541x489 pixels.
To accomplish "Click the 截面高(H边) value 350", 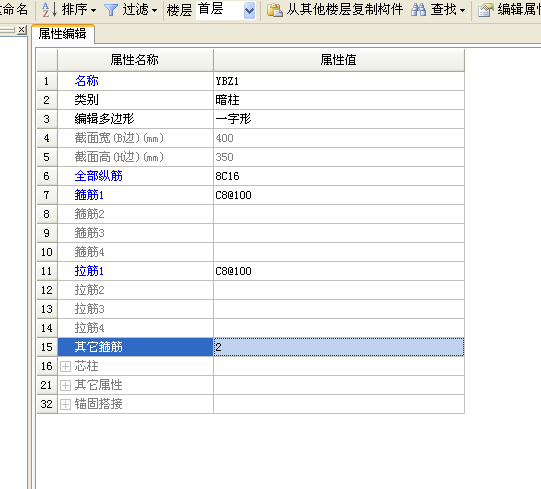I will [339, 157].
